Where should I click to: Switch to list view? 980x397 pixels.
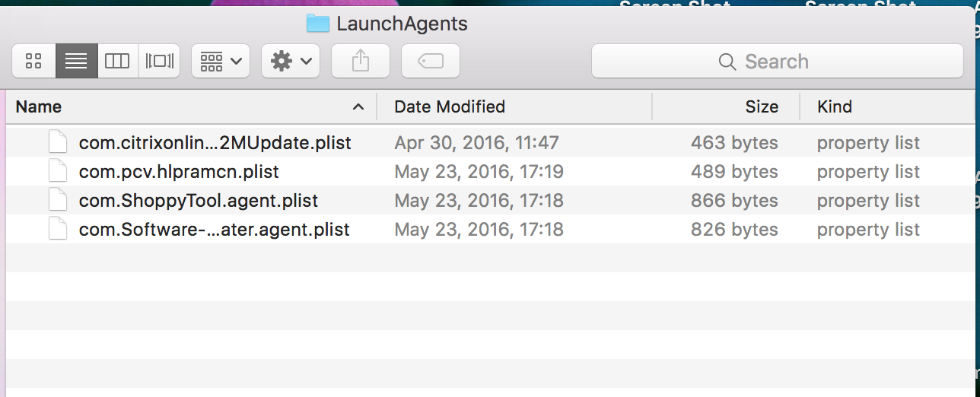[76, 62]
